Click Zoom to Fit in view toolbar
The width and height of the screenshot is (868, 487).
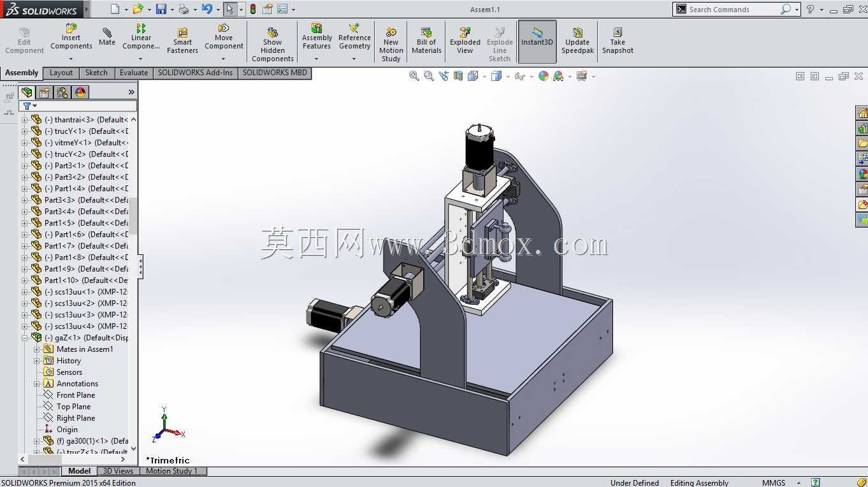coord(414,76)
